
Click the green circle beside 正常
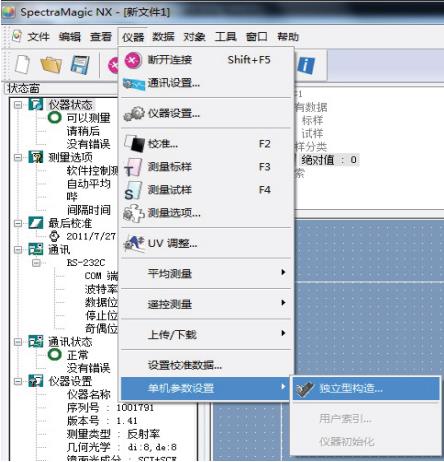tap(54, 355)
